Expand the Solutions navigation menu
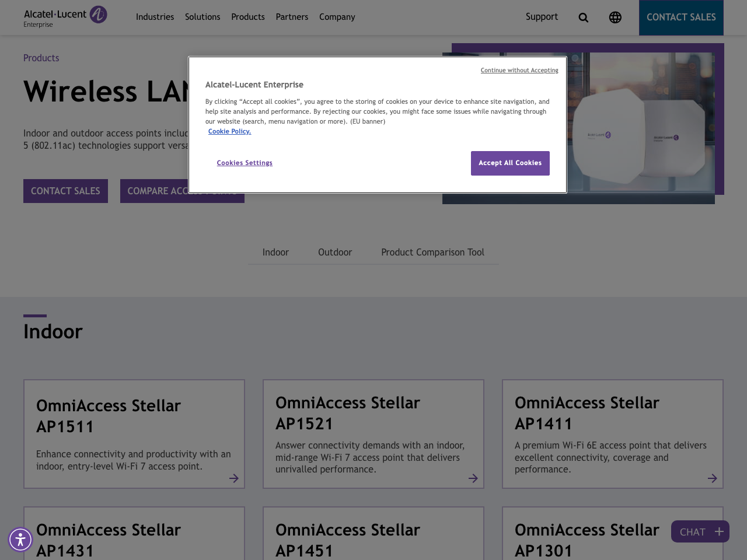Image resolution: width=747 pixels, height=560 pixels. (x=203, y=16)
